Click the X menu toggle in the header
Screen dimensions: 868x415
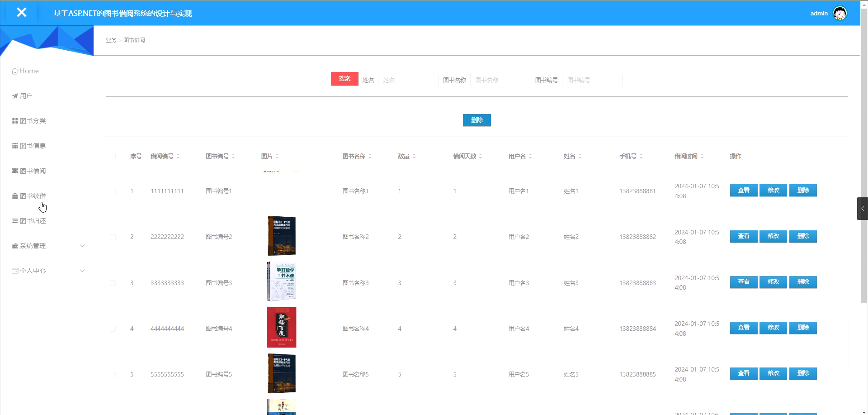(22, 12)
